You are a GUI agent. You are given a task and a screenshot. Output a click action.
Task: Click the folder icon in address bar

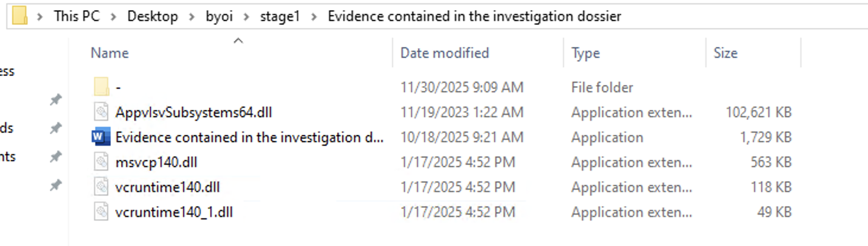pyautogui.click(x=20, y=15)
